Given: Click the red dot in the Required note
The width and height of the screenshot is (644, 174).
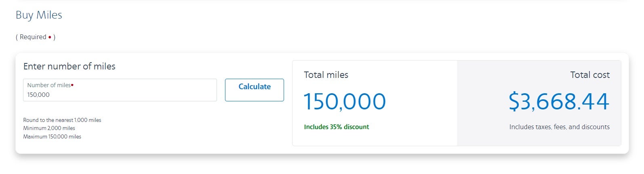Looking at the screenshot, I should coord(50,37).
